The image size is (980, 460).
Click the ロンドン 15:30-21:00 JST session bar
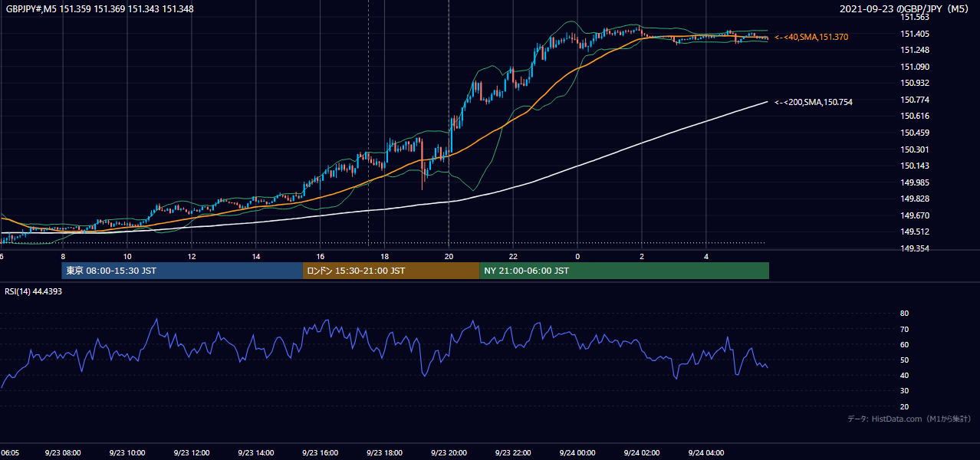point(391,271)
